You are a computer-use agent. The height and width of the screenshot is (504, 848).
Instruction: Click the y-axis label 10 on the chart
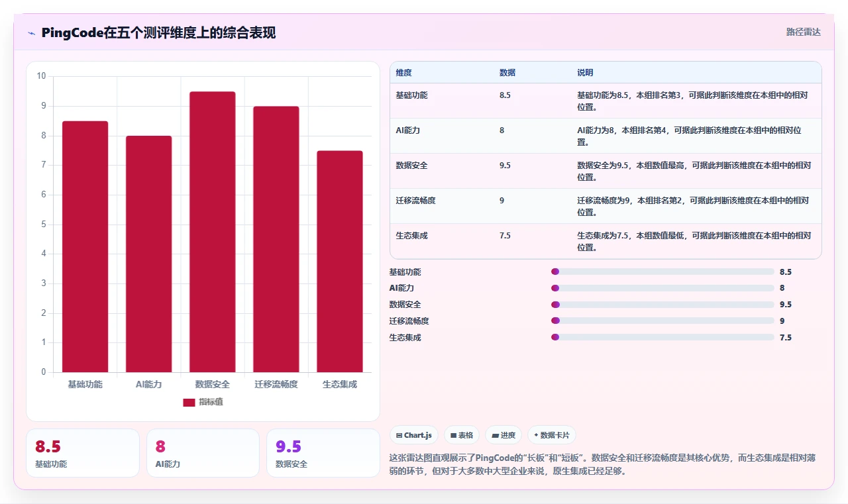point(41,76)
